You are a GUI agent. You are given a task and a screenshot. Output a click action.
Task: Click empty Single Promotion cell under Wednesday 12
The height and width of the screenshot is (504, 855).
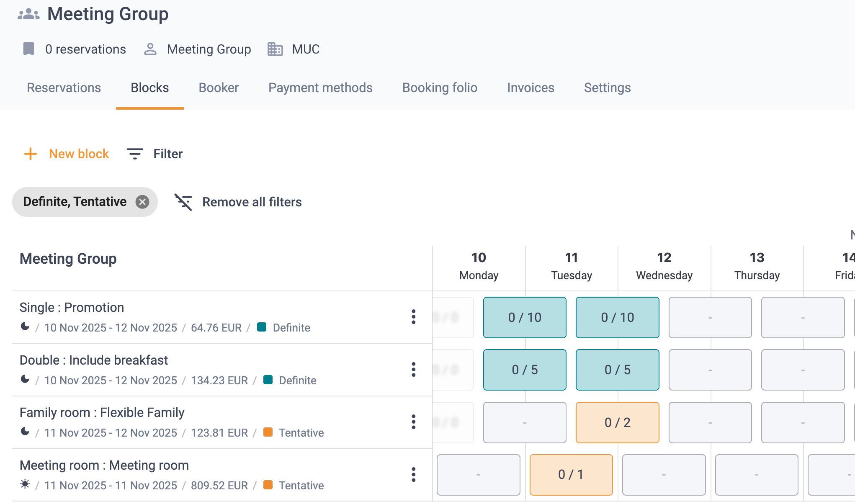point(710,317)
